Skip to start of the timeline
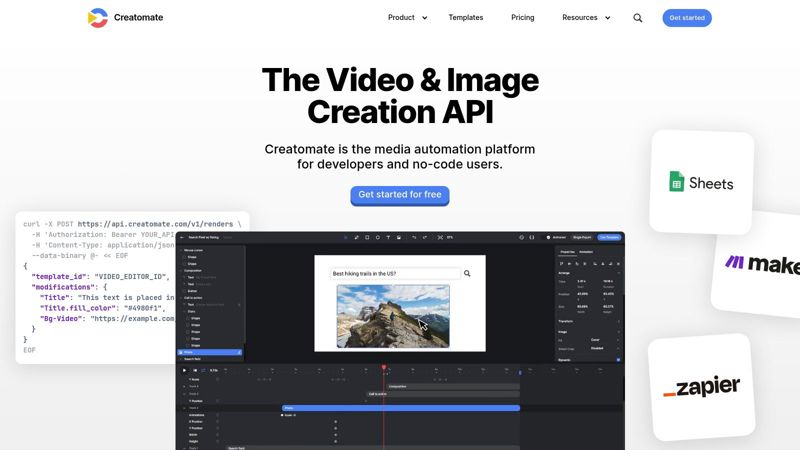 point(194,370)
